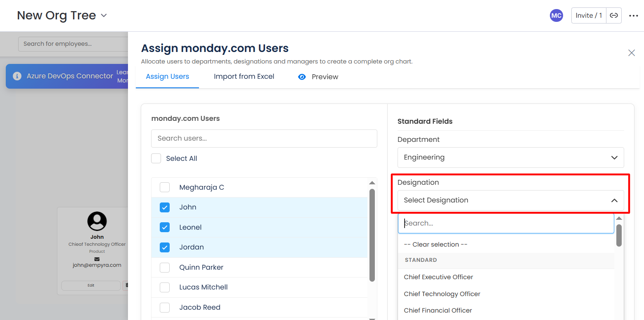This screenshot has height=320, width=644.
Task: Click the envelope icon on John's card
Action: (97, 259)
